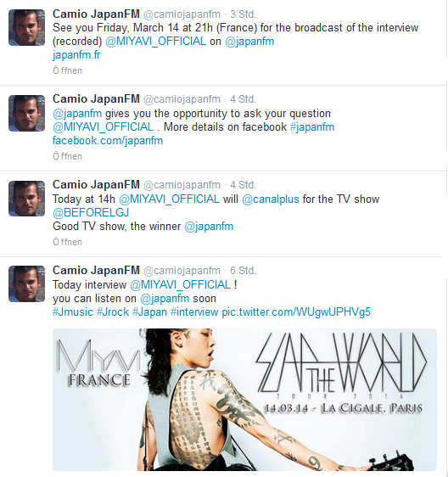Open the 3 Std. tweet timestamp
This screenshot has width=448, height=477.
coord(243,14)
